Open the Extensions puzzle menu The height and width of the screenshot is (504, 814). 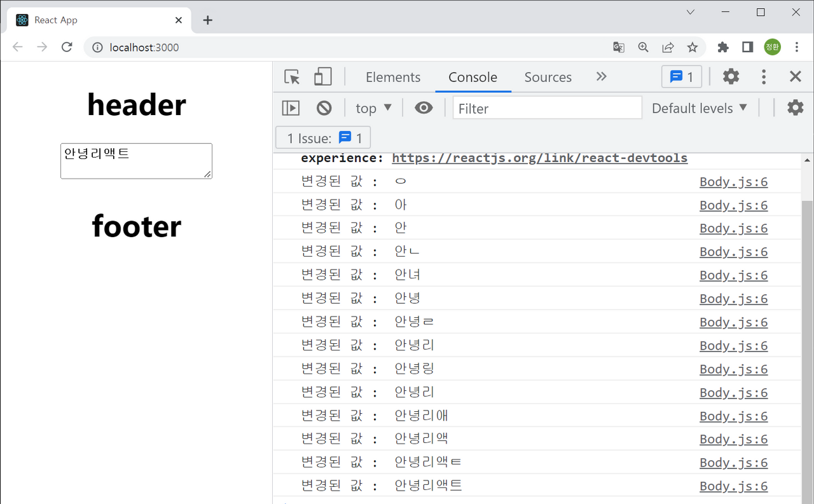pyautogui.click(x=723, y=47)
